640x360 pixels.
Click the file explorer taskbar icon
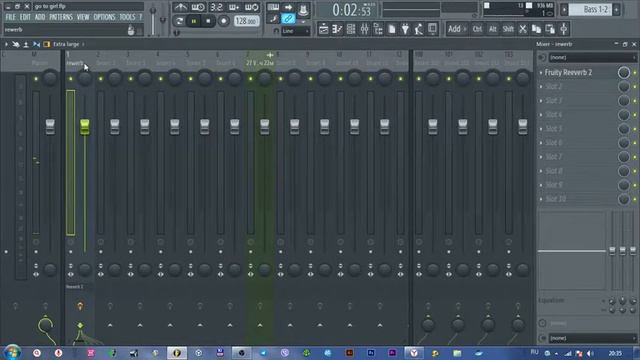click(457, 353)
